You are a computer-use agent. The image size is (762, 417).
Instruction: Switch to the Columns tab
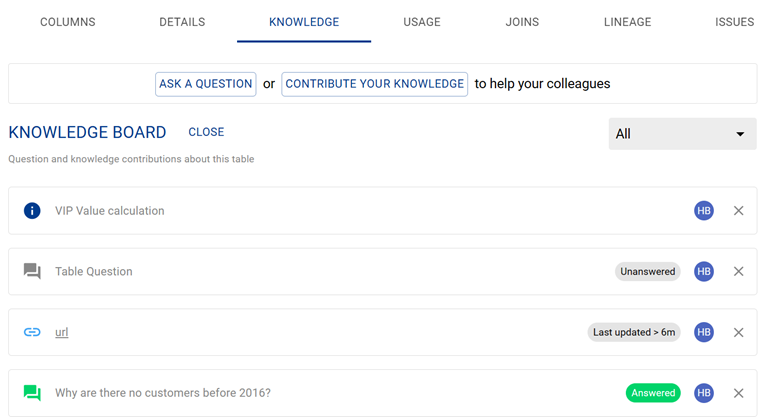click(x=68, y=22)
